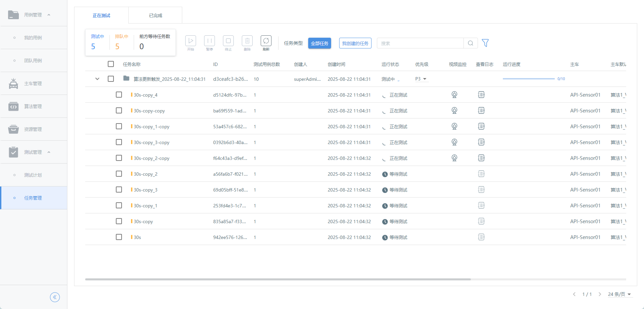Click the 测试中 count card
The width and height of the screenshot is (644, 309).
click(x=97, y=42)
